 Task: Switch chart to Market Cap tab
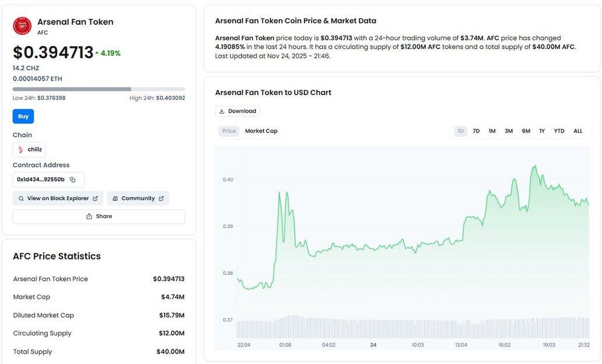click(x=261, y=131)
